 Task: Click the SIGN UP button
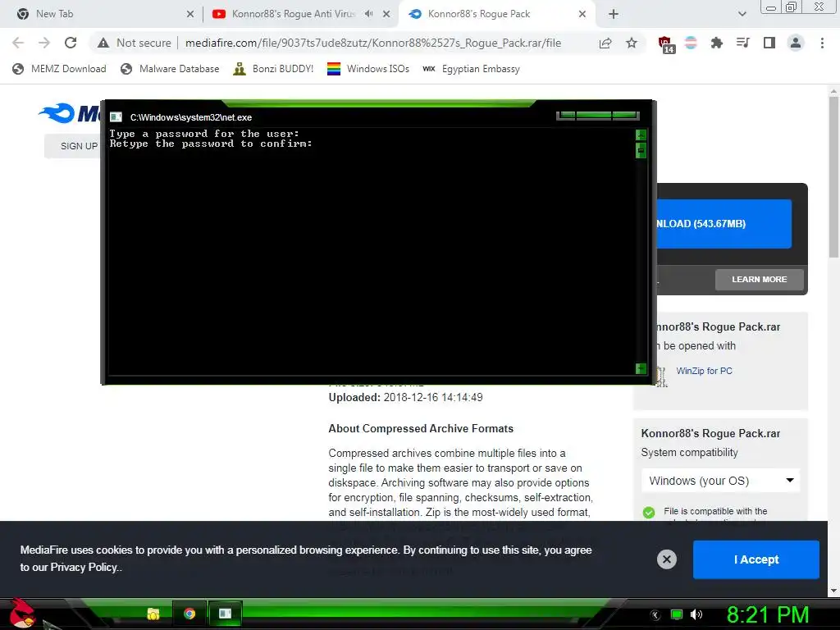(x=72, y=146)
